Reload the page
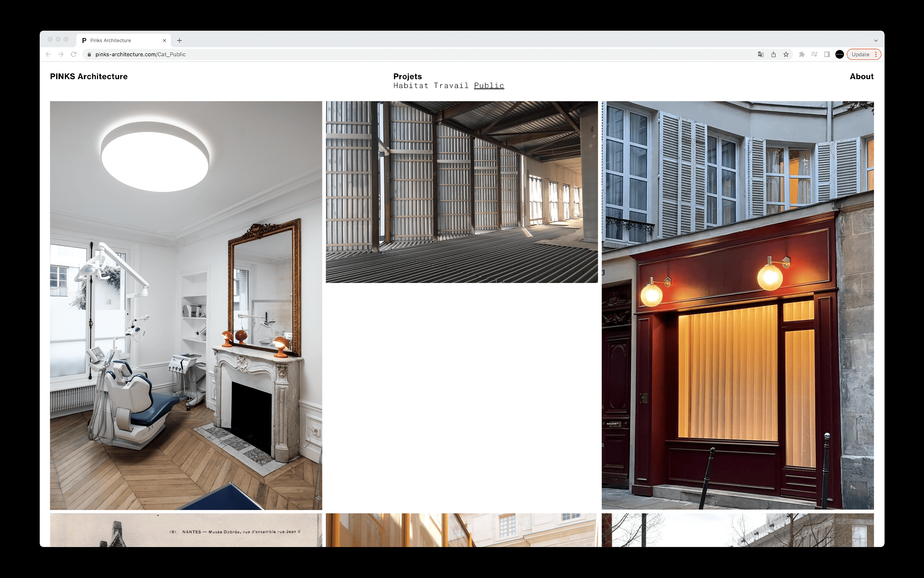 (x=74, y=54)
